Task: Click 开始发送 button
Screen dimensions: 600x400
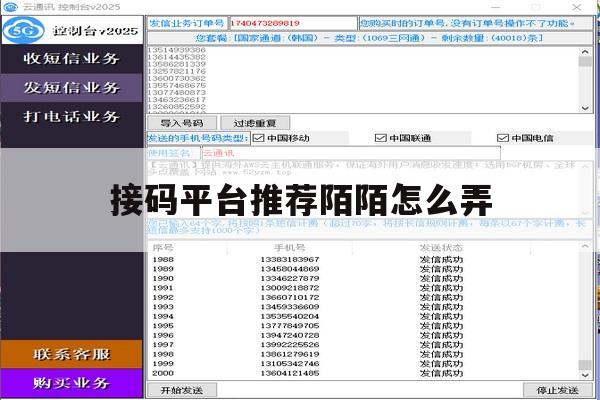Action: [182, 390]
